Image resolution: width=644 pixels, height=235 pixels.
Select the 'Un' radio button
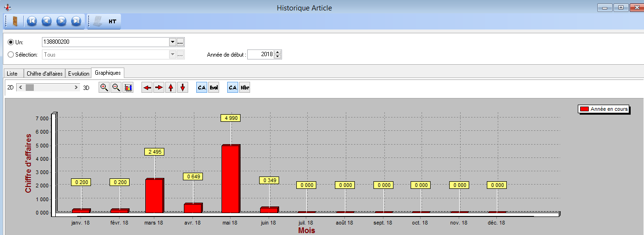tap(10, 42)
